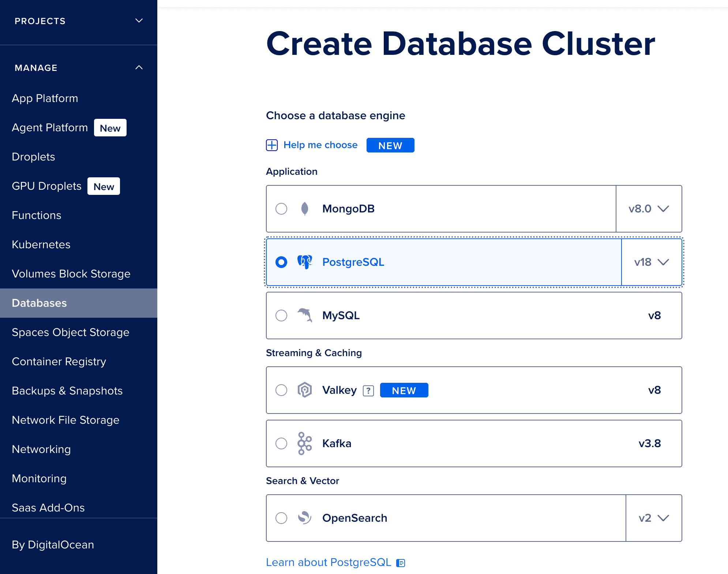
Task: Click the Valkey question mark help icon
Action: pos(368,390)
